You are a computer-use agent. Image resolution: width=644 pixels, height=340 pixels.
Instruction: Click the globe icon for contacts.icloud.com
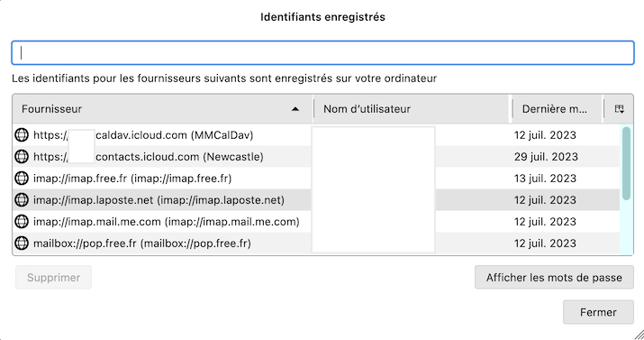point(22,157)
